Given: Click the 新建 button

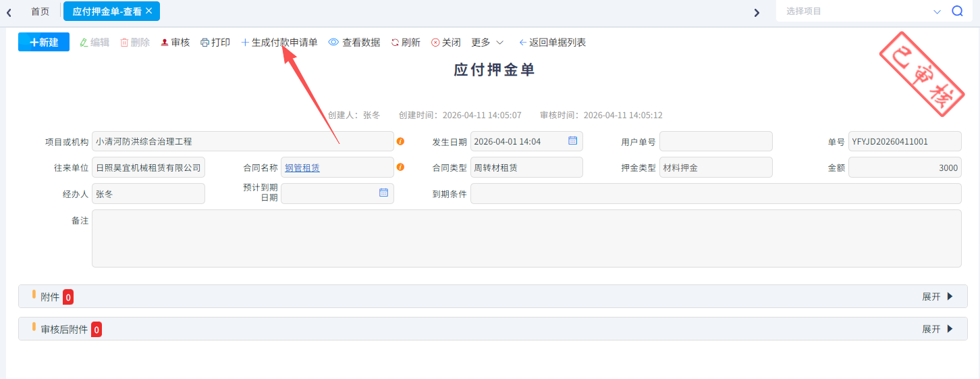Looking at the screenshot, I should pyautogui.click(x=44, y=42).
